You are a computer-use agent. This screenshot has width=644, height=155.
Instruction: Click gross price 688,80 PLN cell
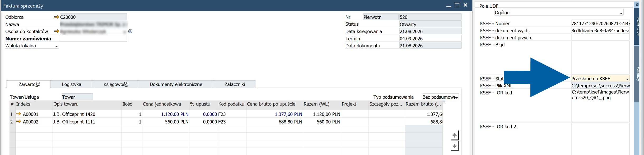point(274,122)
